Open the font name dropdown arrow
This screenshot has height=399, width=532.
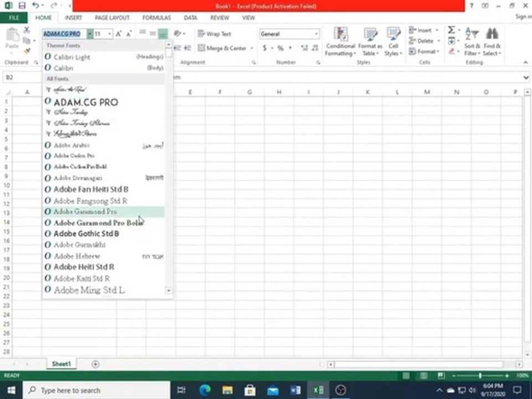[x=90, y=34]
